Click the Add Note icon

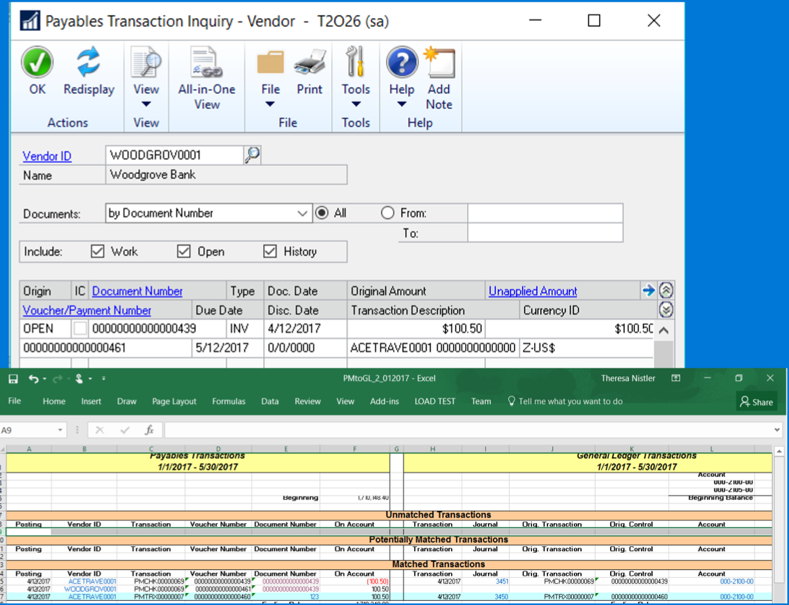[x=439, y=63]
